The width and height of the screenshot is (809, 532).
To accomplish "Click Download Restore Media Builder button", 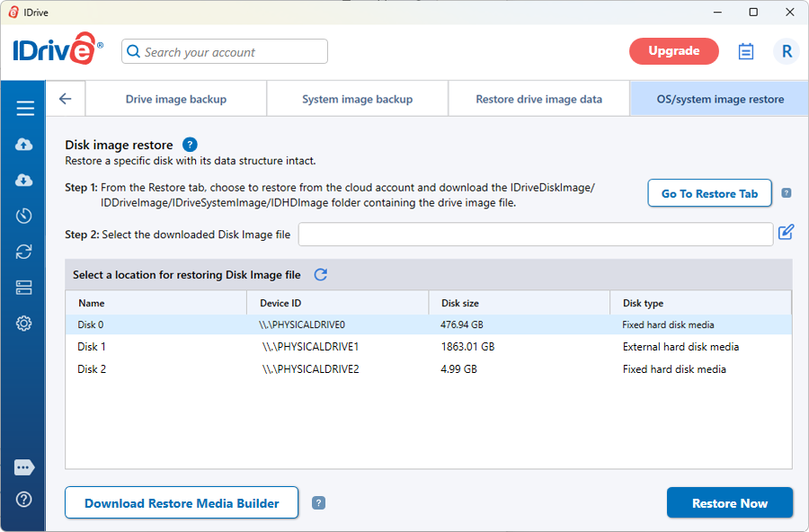I will (182, 502).
